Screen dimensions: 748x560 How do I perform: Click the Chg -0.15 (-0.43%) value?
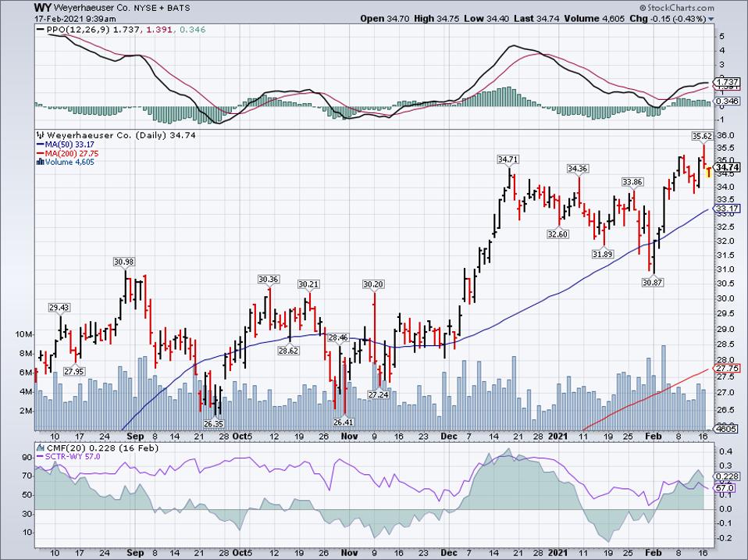point(668,19)
